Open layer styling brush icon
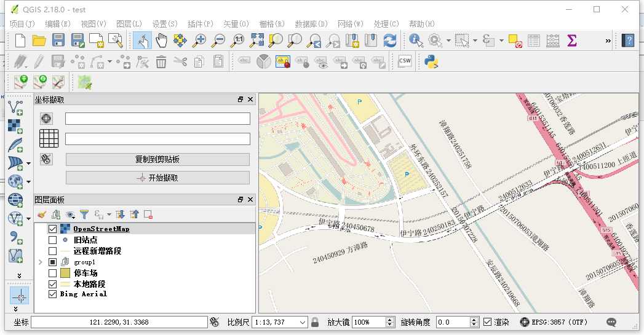This screenshot has width=644, height=335. (x=41, y=215)
